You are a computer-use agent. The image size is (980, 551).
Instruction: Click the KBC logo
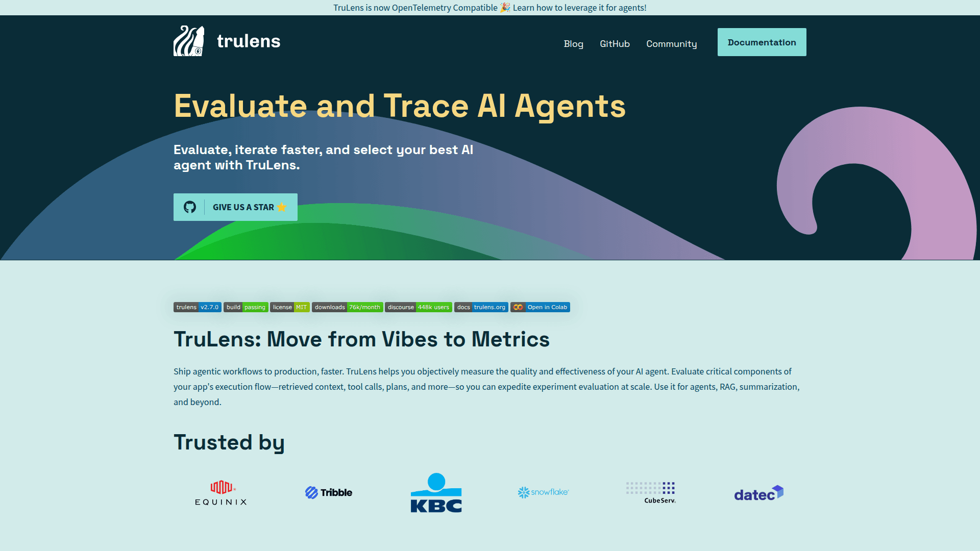436,493
